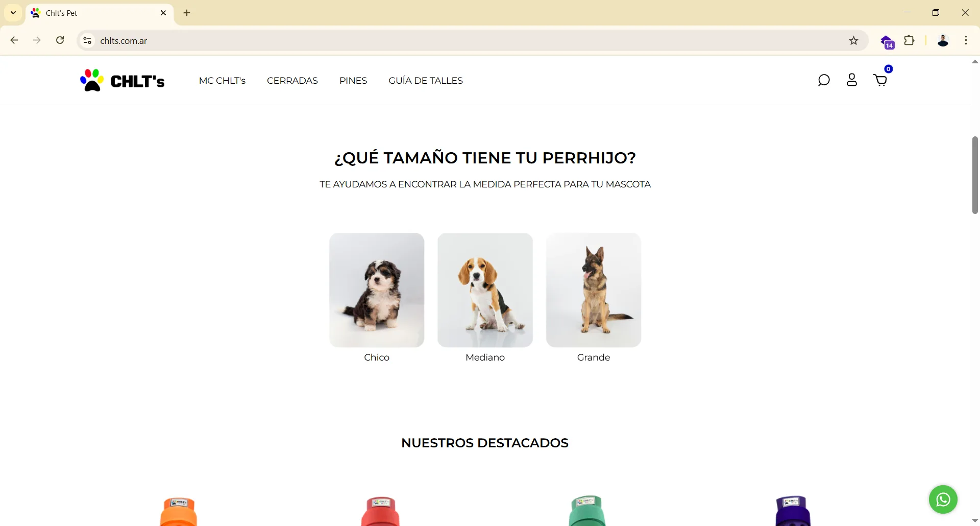
Task: Click the page vertical scrollbar thumb
Action: pos(975,175)
